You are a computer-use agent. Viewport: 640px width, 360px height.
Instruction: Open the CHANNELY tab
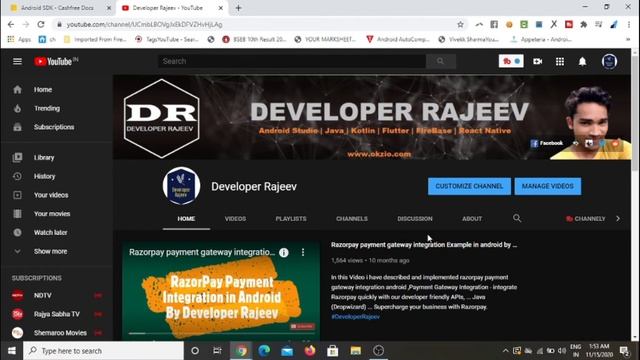(x=586, y=219)
